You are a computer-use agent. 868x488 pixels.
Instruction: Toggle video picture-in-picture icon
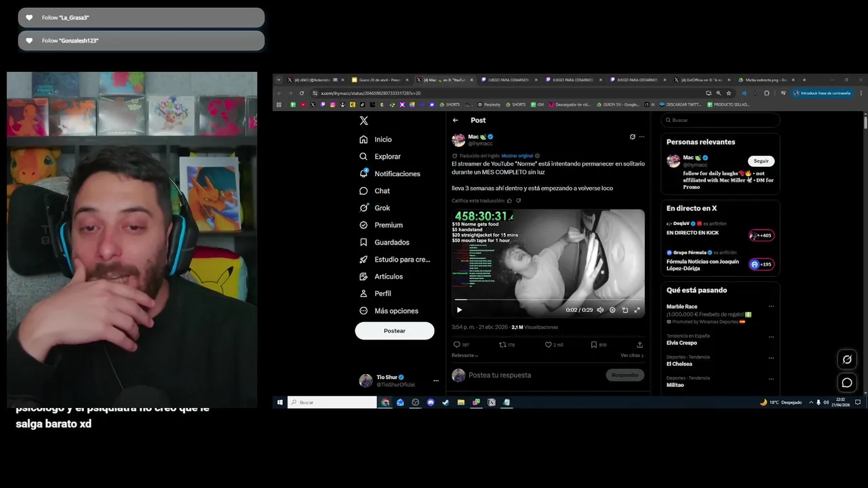point(625,310)
